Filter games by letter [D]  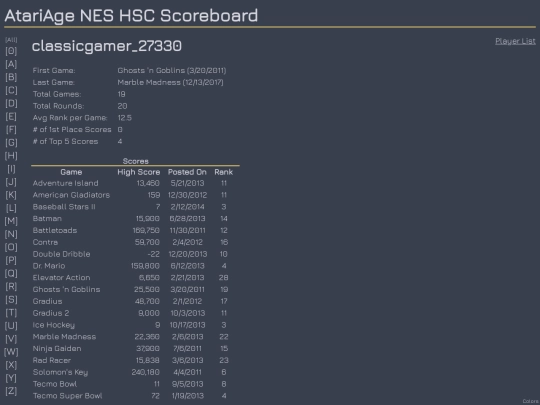(x=11, y=103)
